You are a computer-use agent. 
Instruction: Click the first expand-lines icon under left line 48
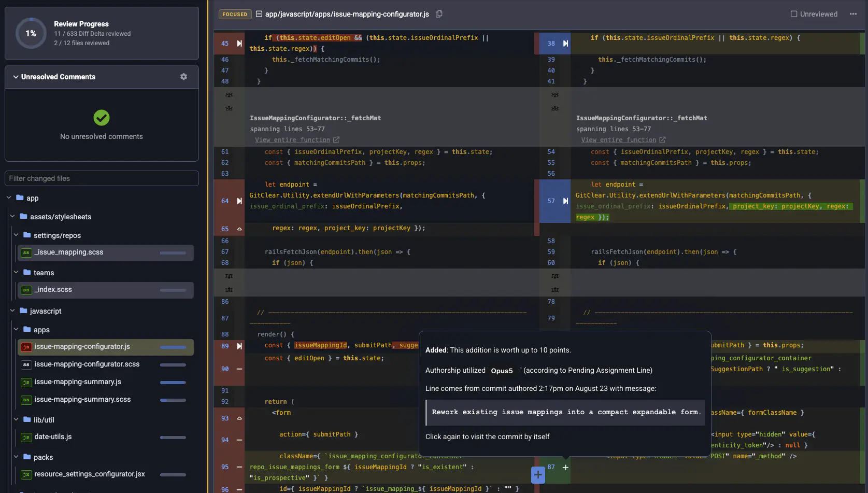(229, 95)
